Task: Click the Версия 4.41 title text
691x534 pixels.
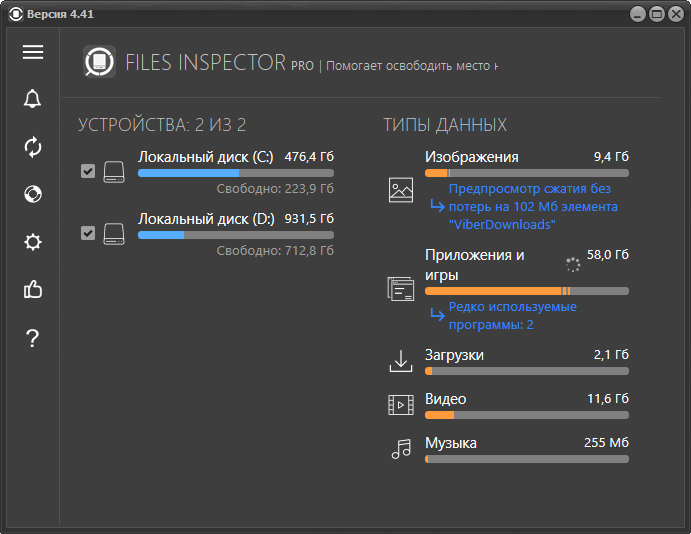Action: 60,14
